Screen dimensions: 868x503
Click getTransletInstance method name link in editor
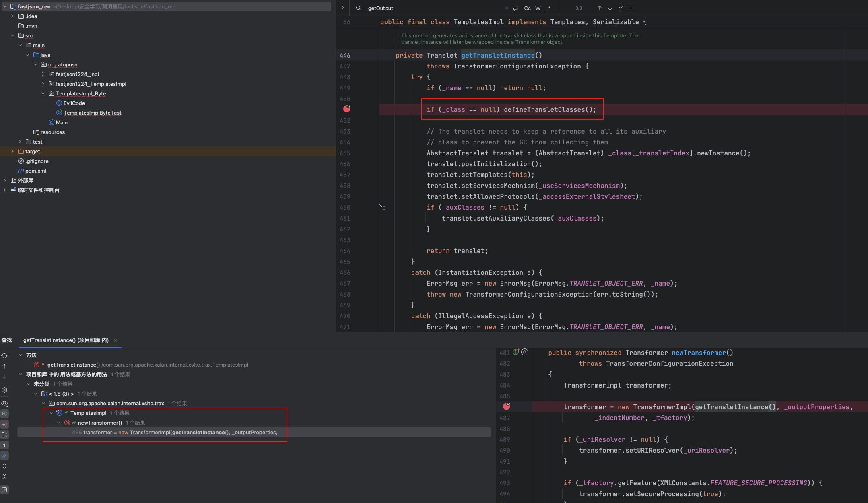498,55
